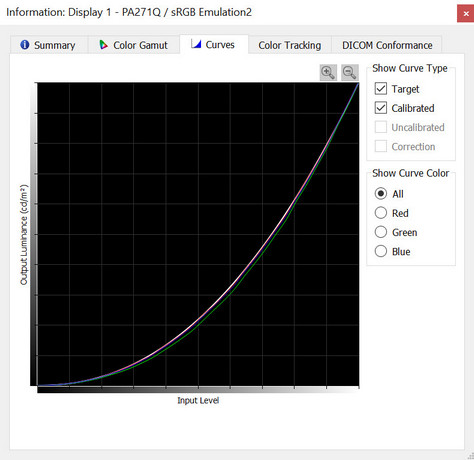Uncheck the Calibrated curve checkbox
The image size is (474, 460).
tap(381, 108)
